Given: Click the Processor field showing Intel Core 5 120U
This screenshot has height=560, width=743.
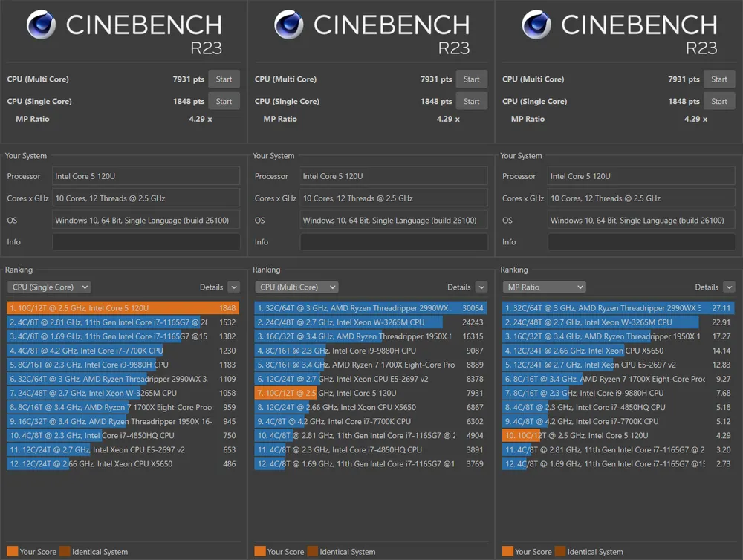Looking at the screenshot, I should coord(146,176).
